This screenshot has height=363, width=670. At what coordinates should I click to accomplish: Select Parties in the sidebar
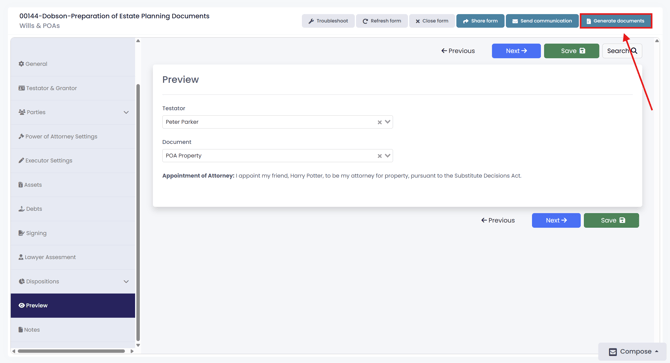(73, 112)
